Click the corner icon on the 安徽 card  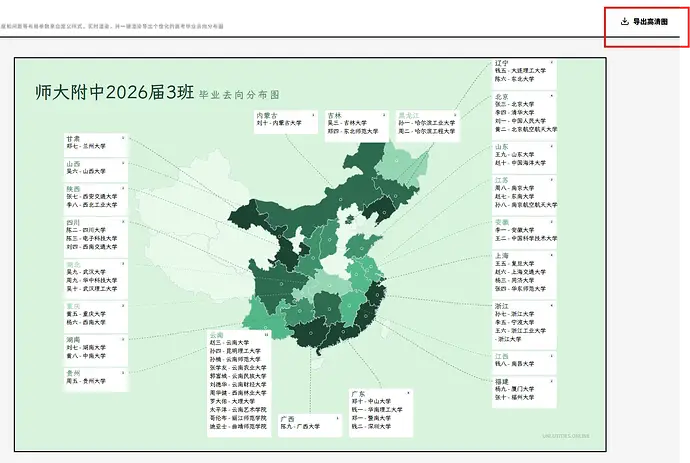pos(551,221)
